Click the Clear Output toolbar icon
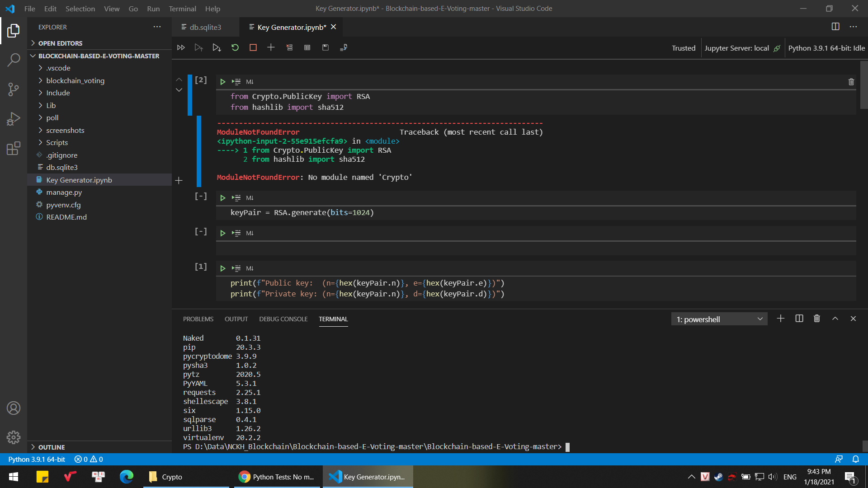This screenshot has height=488, width=868. pyautogui.click(x=288, y=47)
